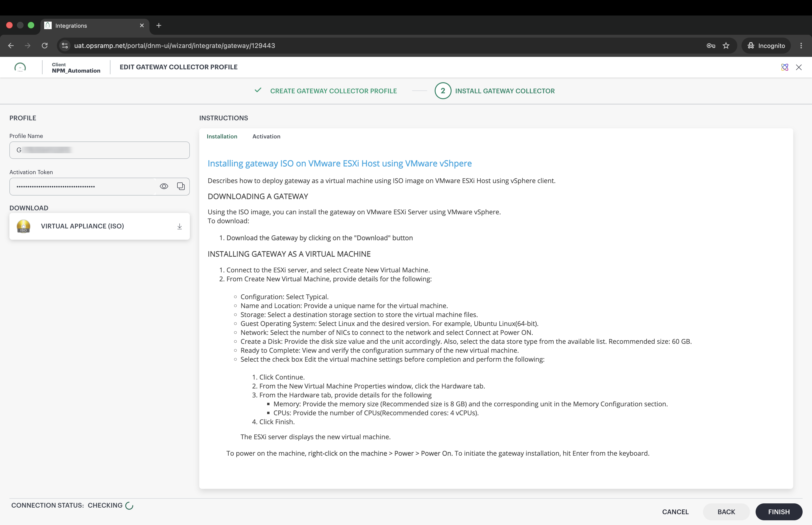Viewport: 812px width, 525px height.
Task: Click the Finish button
Action: point(779,512)
